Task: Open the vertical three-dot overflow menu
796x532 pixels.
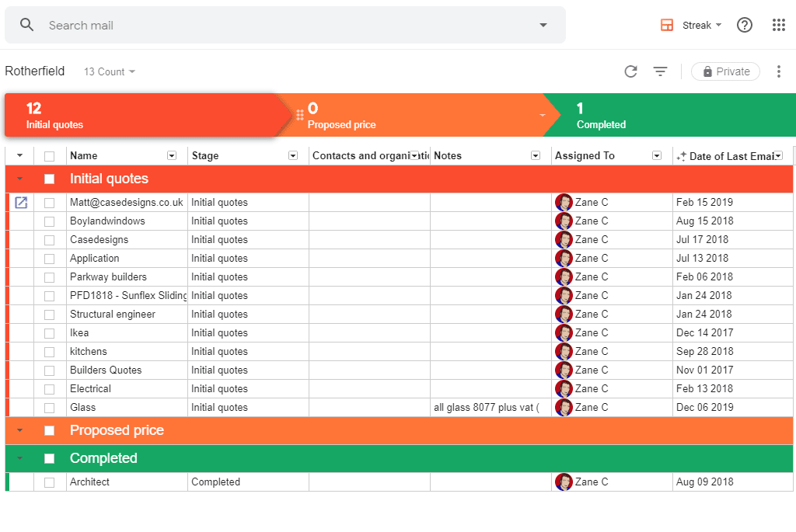Action: pyautogui.click(x=779, y=71)
